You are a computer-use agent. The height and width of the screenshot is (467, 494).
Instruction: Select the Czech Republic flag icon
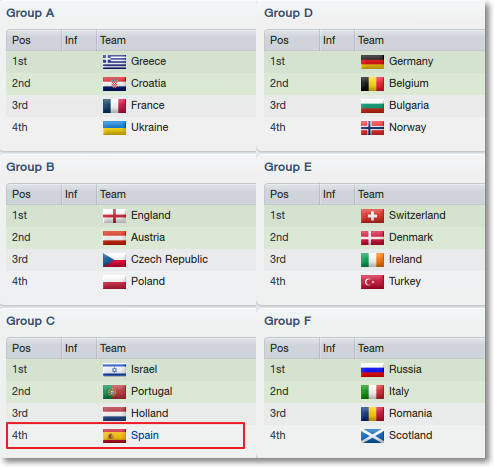[114, 260]
